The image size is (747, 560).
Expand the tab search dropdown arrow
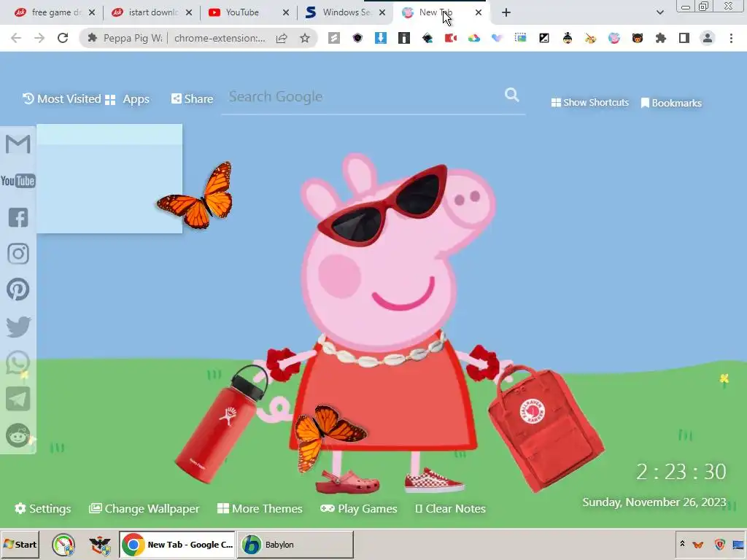coord(659,12)
